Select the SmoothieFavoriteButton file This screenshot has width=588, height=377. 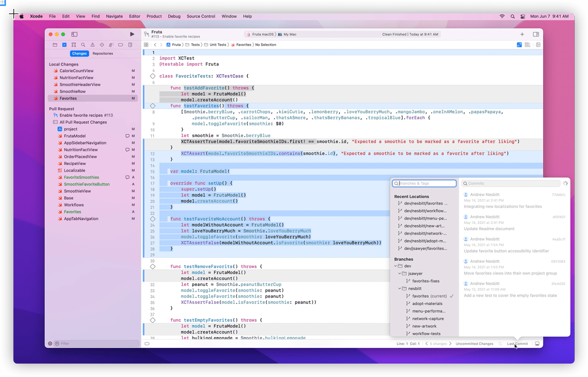87,184
